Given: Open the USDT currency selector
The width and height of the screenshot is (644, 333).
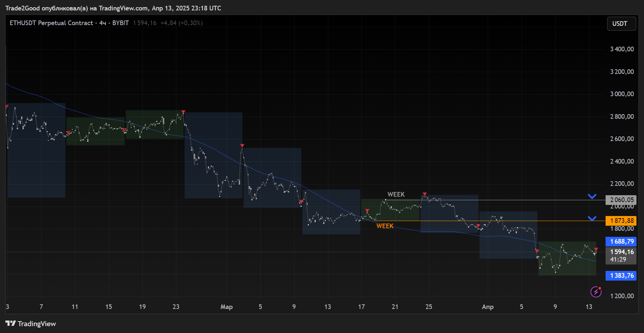Looking at the screenshot, I should point(621,24).
